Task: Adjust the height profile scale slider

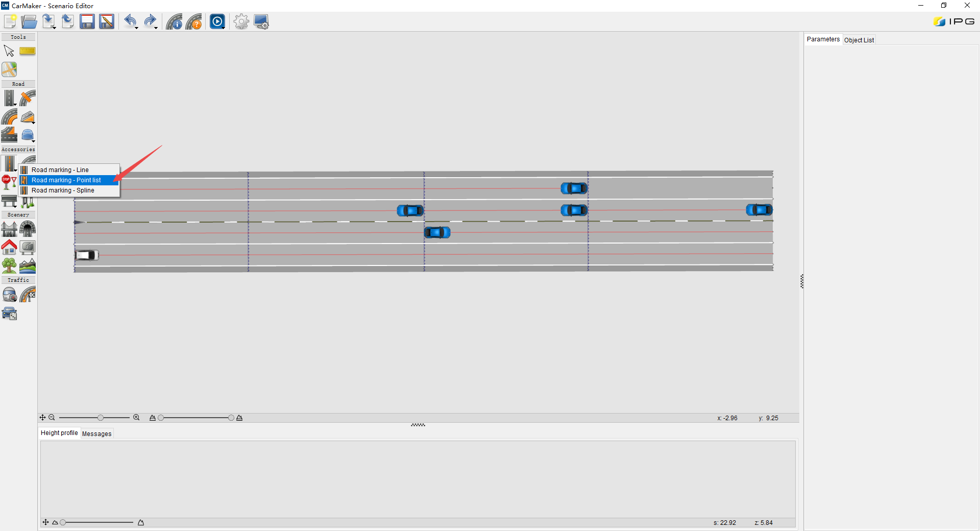Action: click(x=63, y=522)
